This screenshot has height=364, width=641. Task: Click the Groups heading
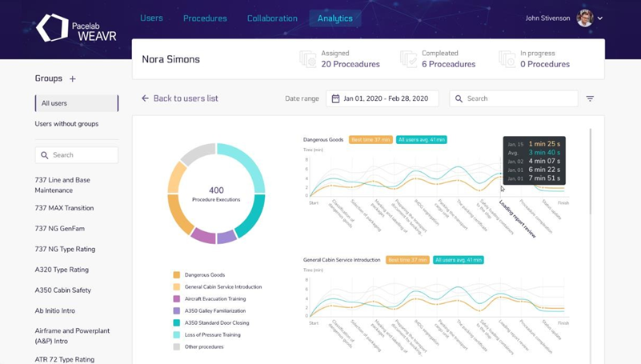click(x=49, y=78)
